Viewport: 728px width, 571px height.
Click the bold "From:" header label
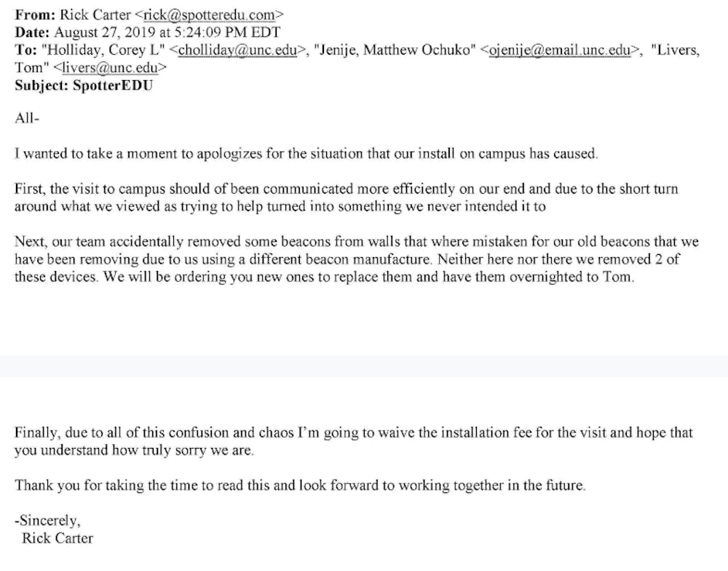click(x=33, y=13)
